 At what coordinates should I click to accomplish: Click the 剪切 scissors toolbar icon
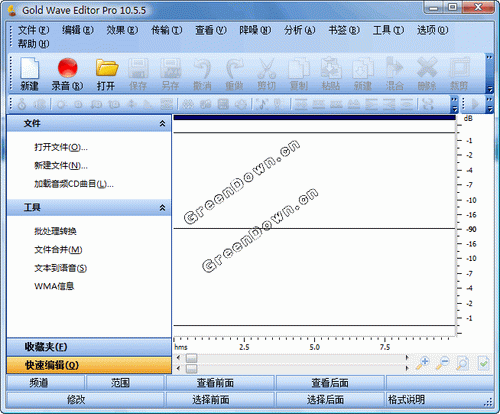(266, 74)
